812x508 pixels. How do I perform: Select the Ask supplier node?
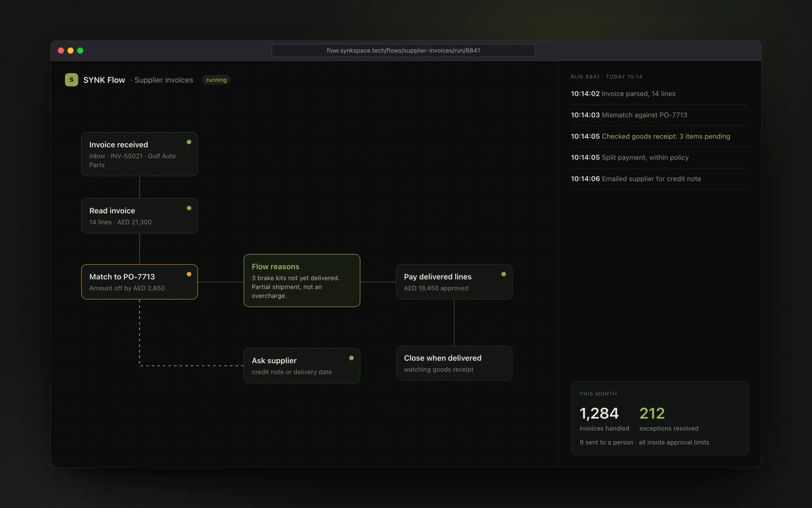[x=302, y=365]
